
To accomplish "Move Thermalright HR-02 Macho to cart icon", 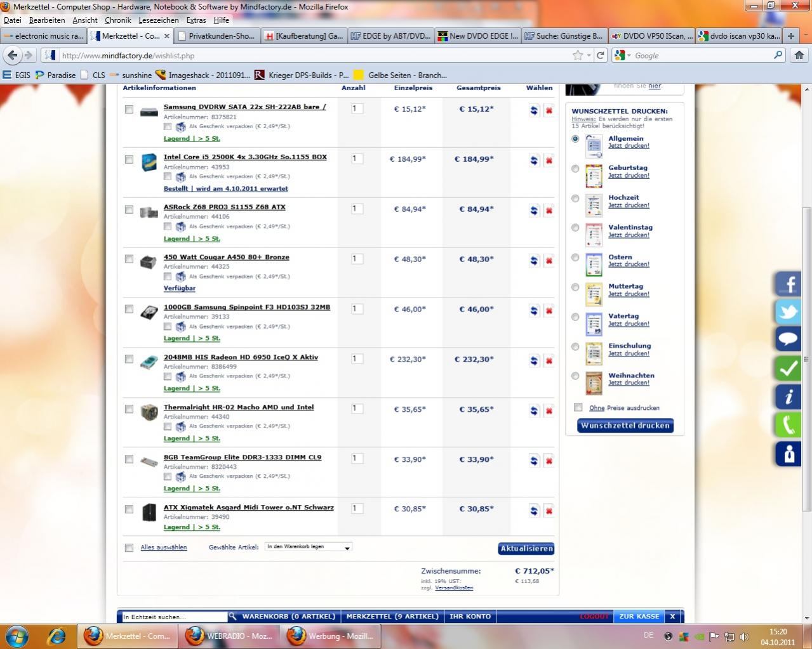I will 534,411.
